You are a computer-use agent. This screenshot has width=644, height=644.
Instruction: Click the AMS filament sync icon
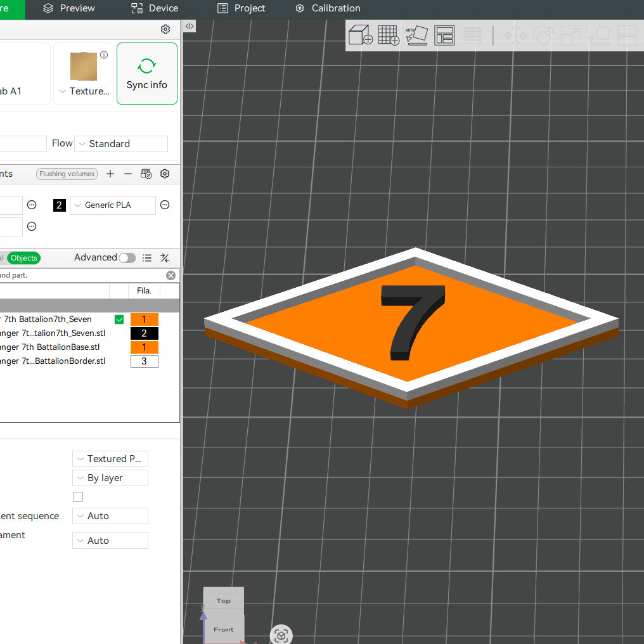click(x=146, y=174)
